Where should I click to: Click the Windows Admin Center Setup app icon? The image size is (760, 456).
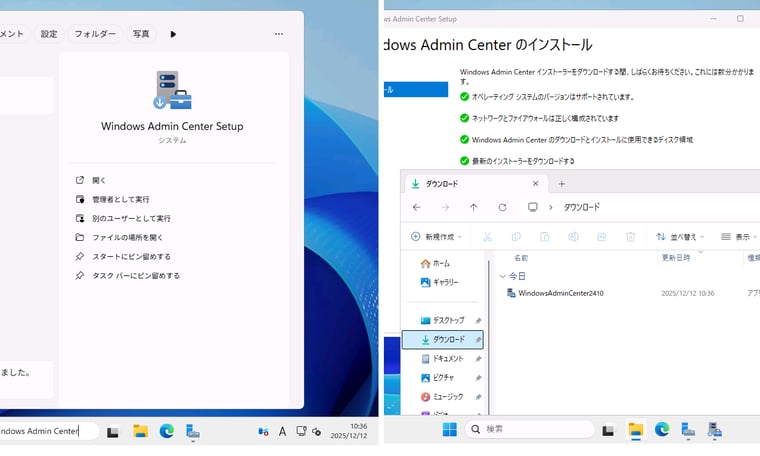click(172, 90)
